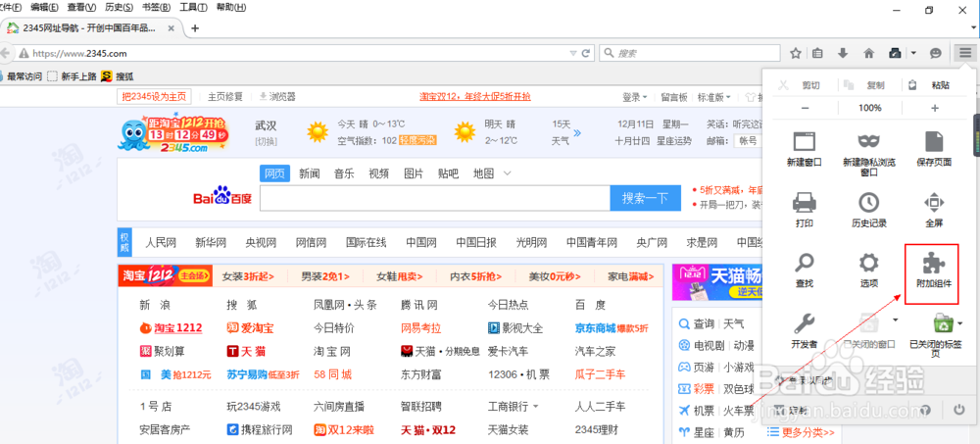The height and width of the screenshot is (444, 980).
Task: Click the help question mark icon
Action: [926, 411]
